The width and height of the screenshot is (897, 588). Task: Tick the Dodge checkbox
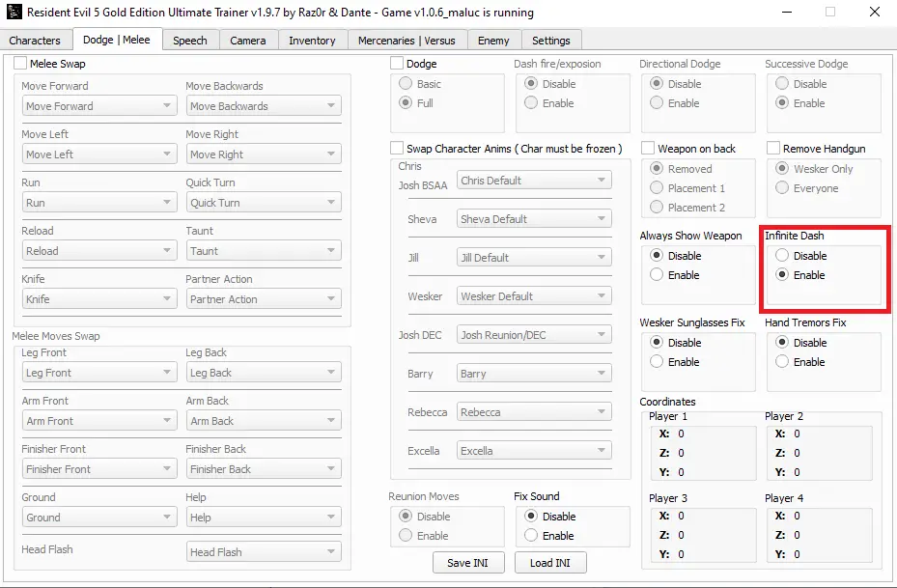tap(397, 64)
